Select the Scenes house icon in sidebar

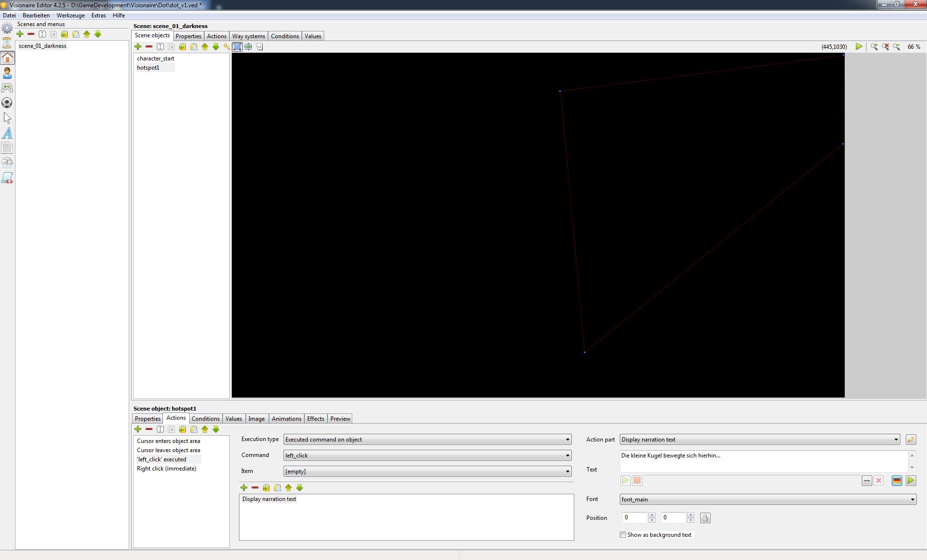pyautogui.click(x=7, y=58)
